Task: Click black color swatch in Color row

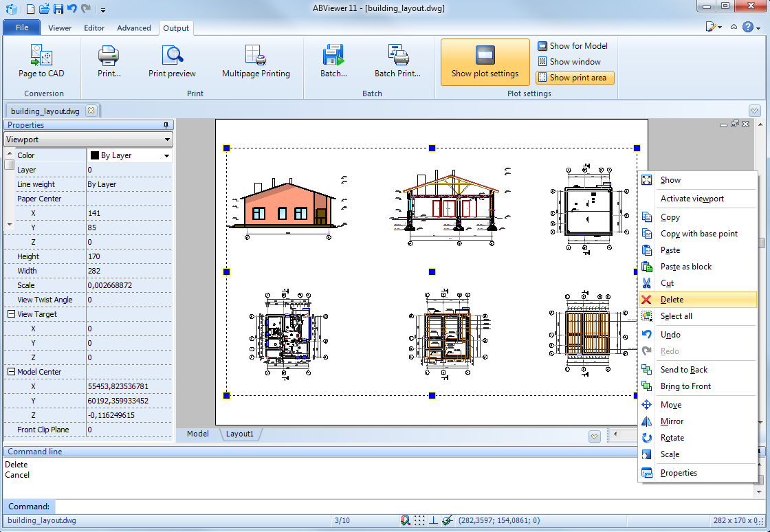Action: tap(95, 155)
